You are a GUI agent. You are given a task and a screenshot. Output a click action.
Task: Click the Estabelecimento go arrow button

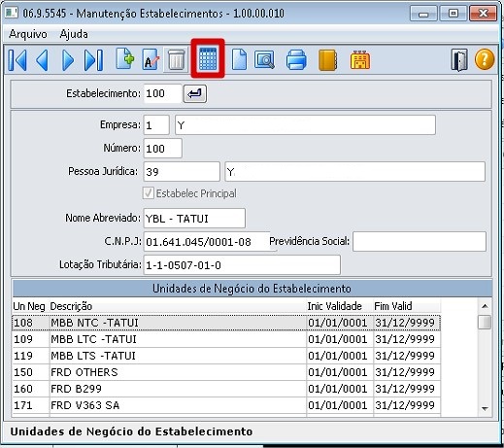(x=195, y=94)
